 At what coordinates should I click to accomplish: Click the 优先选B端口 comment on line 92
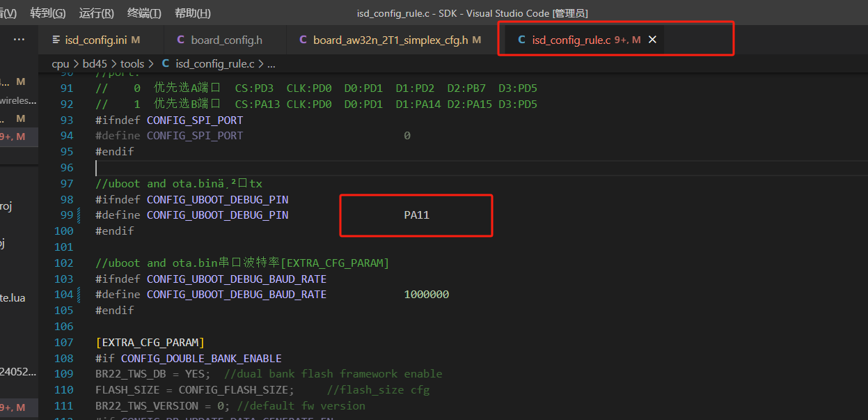pyautogui.click(x=187, y=104)
